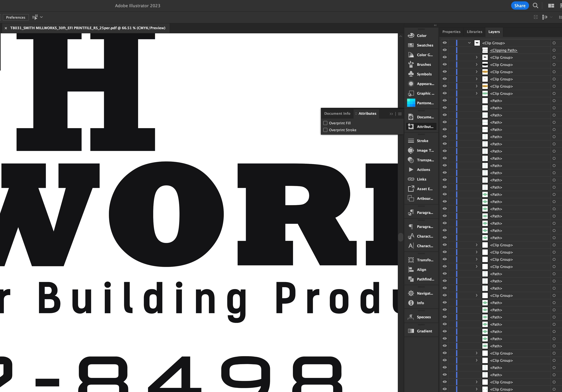Open the Brushes panel icon

[411, 64]
